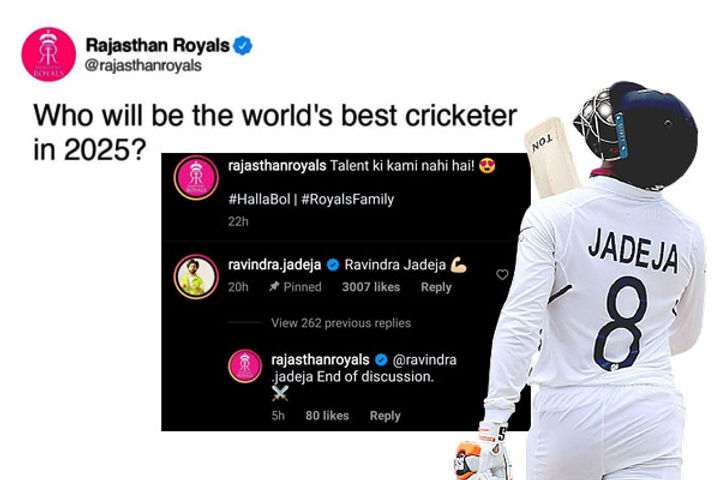Click the blue verified badge beside Rajasthan Royals

243,45
